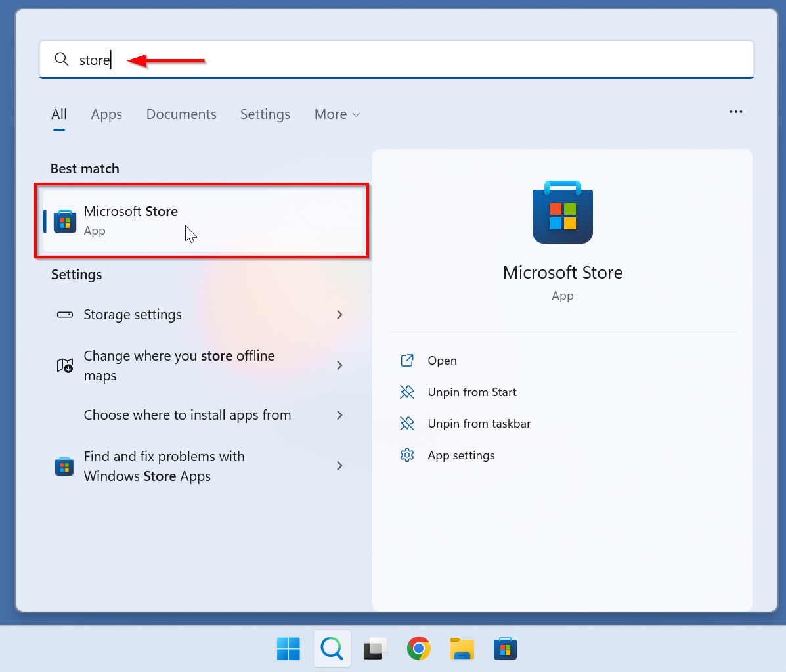Click the storage drive icon
Screen dimensions: 786x672
tap(64, 315)
